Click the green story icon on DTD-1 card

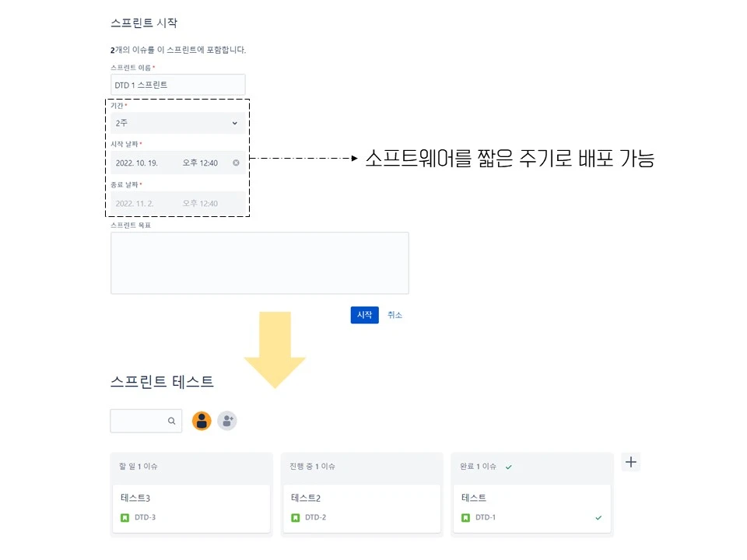464,517
